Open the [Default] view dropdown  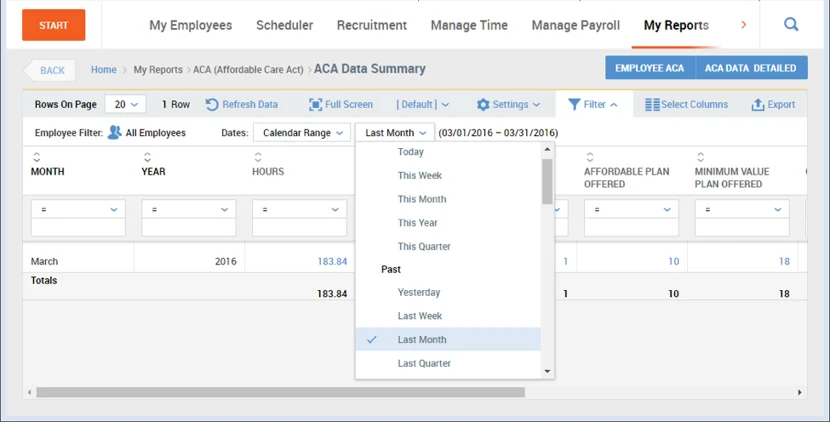click(x=422, y=105)
